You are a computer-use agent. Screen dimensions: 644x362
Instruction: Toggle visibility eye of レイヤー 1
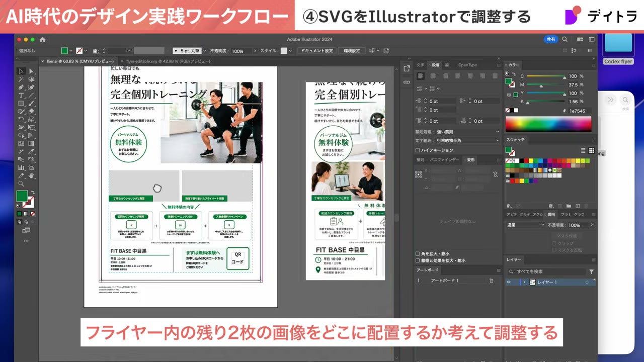(509, 282)
